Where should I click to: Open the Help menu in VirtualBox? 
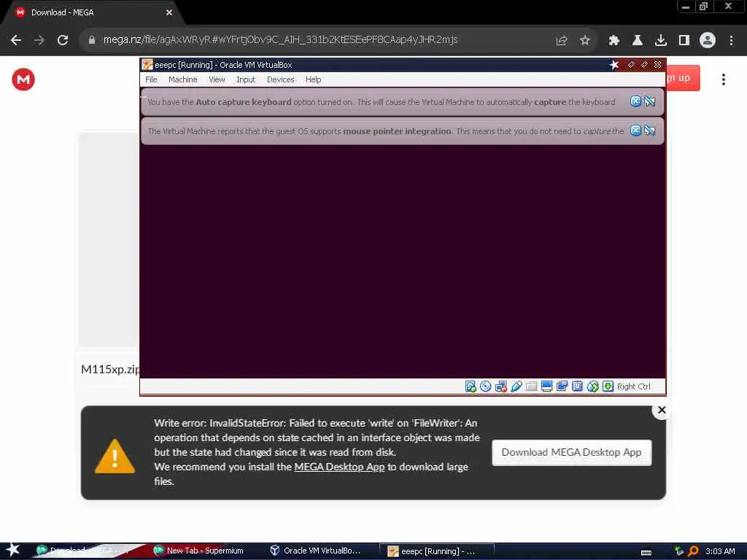pos(313,79)
